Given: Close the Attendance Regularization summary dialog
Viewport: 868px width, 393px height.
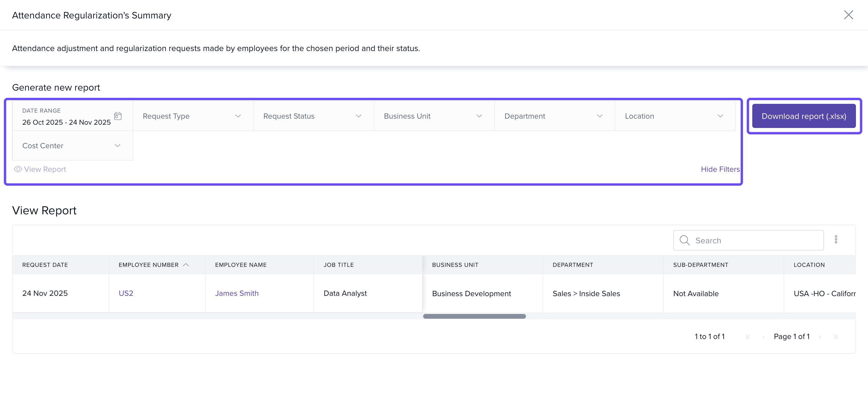Looking at the screenshot, I should (848, 15).
